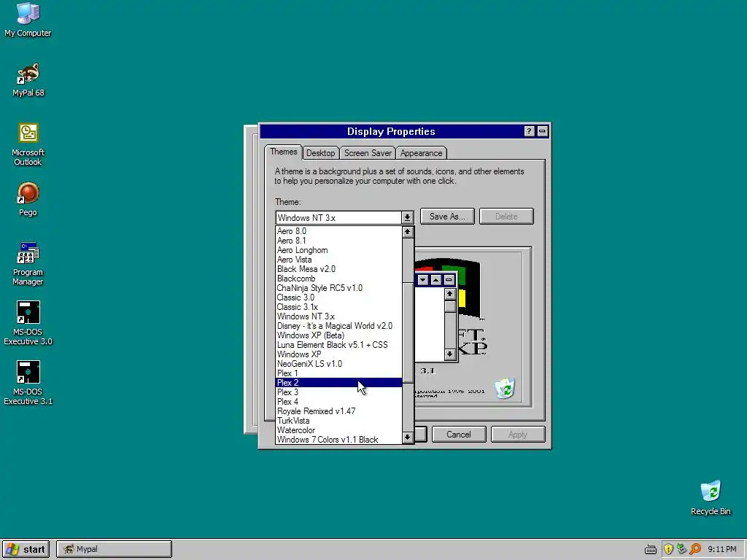Choose Luna Element Black v5.1 + CSS
This screenshot has width=747, height=560.
338,345
